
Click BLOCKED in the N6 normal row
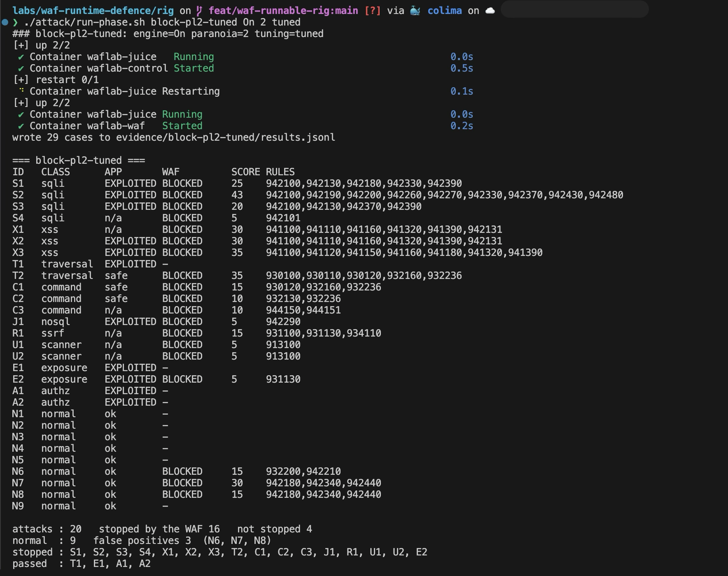click(x=182, y=471)
